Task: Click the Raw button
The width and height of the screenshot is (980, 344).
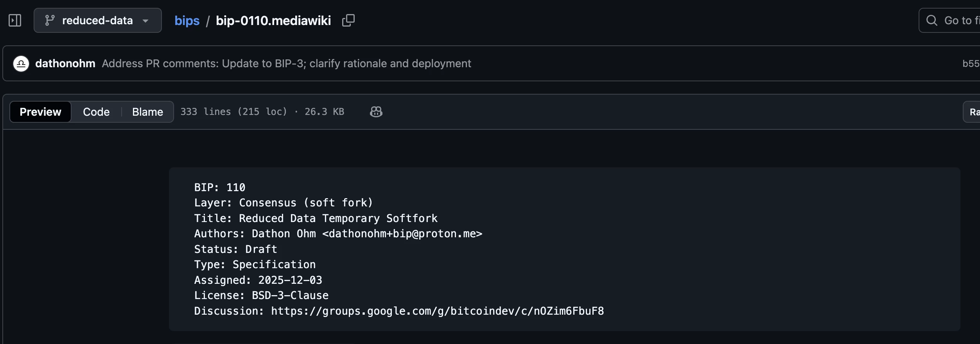Action: point(973,112)
